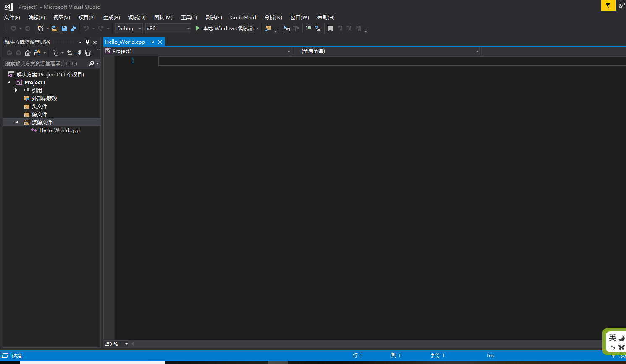626x364 pixels.
Task: Click the Navigate Forward toolbar icon
Action: pos(28,28)
